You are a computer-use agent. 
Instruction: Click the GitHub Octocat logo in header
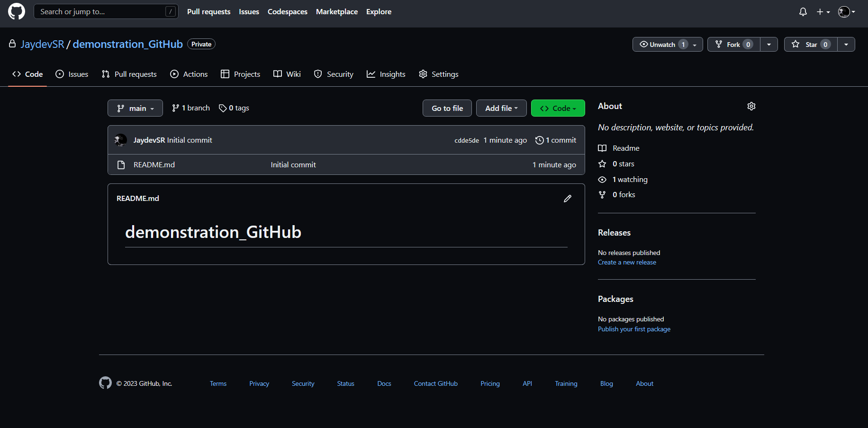tap(17, 11)
